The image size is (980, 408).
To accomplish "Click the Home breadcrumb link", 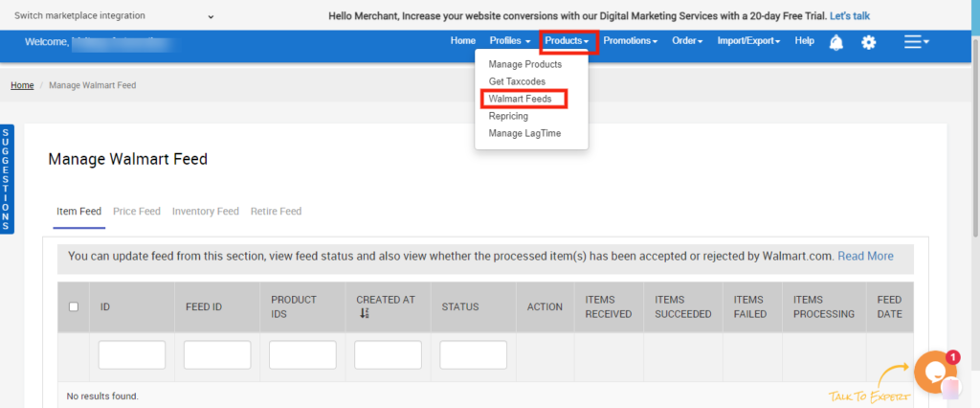I will click(x=22, y=85).
